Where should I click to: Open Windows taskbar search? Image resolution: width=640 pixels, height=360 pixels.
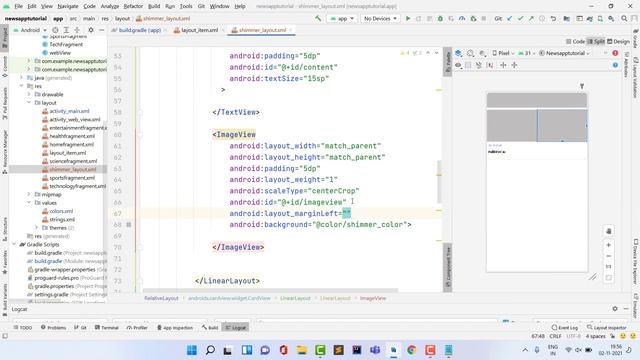210,350
